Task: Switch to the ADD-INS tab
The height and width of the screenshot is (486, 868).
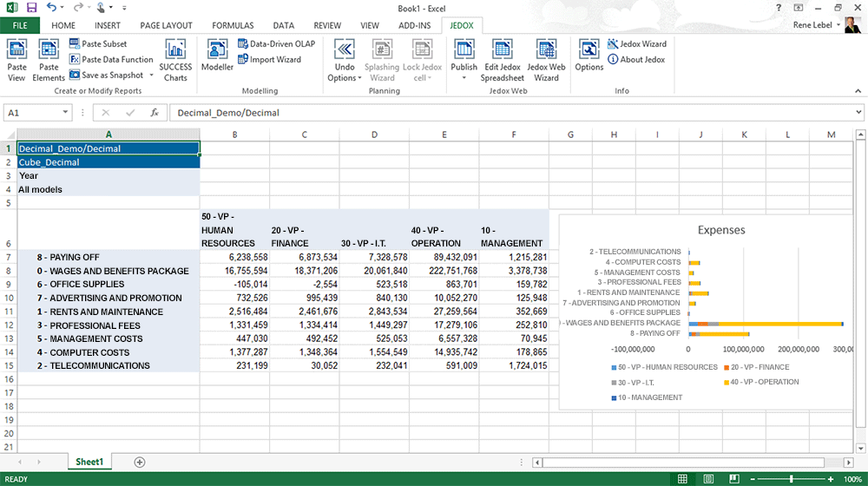Action: (x=415, y=25)
